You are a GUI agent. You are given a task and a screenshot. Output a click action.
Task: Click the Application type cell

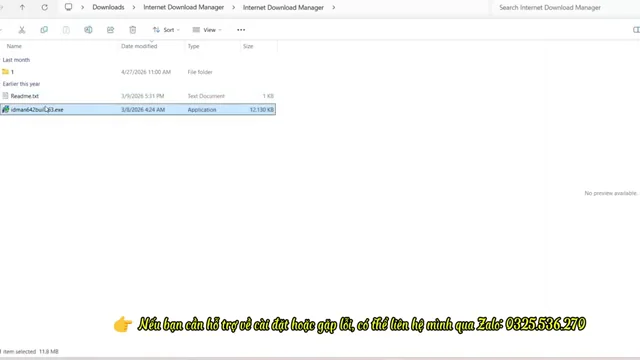tap(202, 109)
